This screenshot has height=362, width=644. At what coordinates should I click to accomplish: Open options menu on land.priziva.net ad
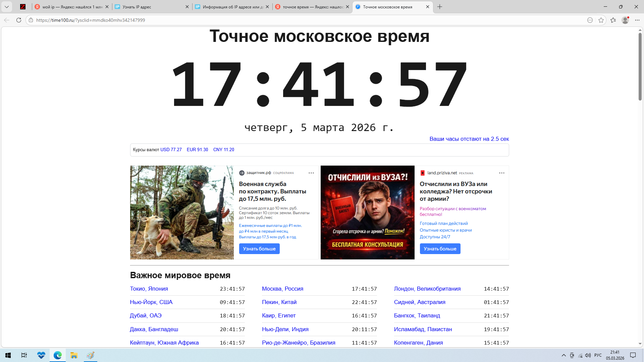pyautogui.click(x=502, y=173)
